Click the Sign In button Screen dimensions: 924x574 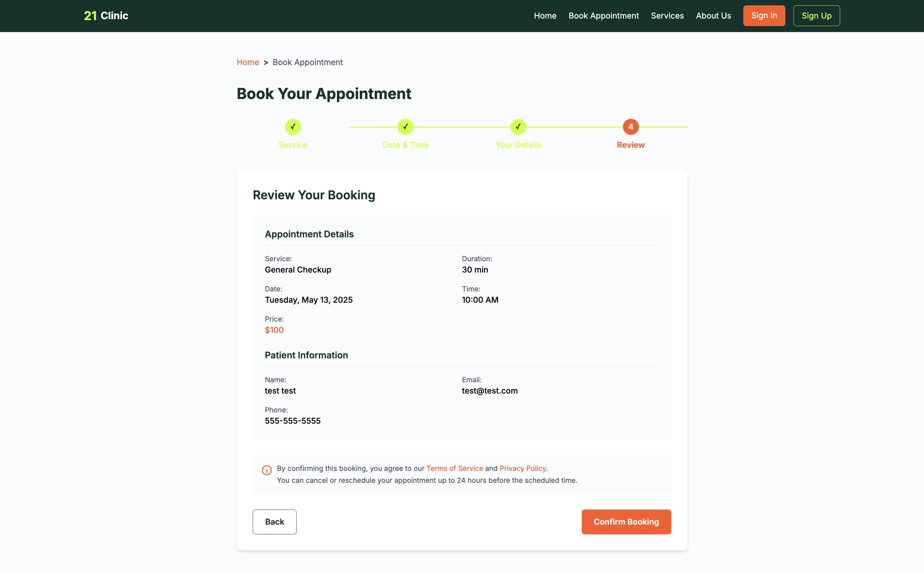click(x=764, y=16)
